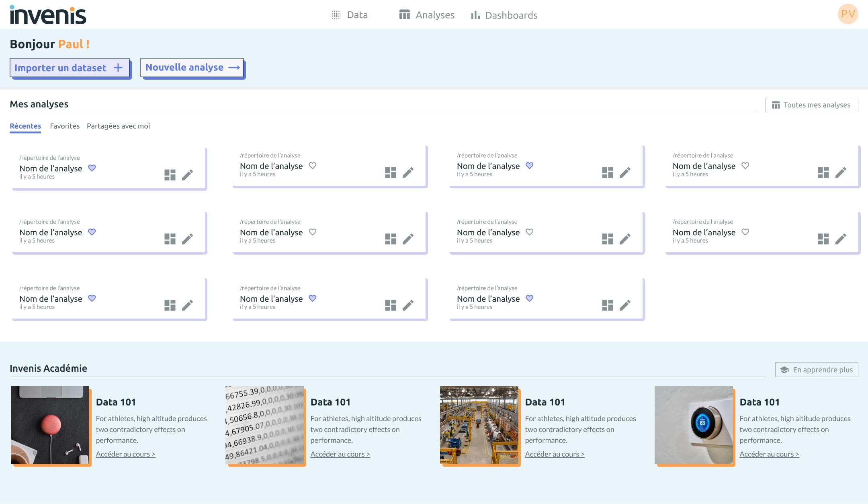The width and height of the screenshot is (868, 504).
Task: Click the Invenis logo
Action: tap(48, 15)
